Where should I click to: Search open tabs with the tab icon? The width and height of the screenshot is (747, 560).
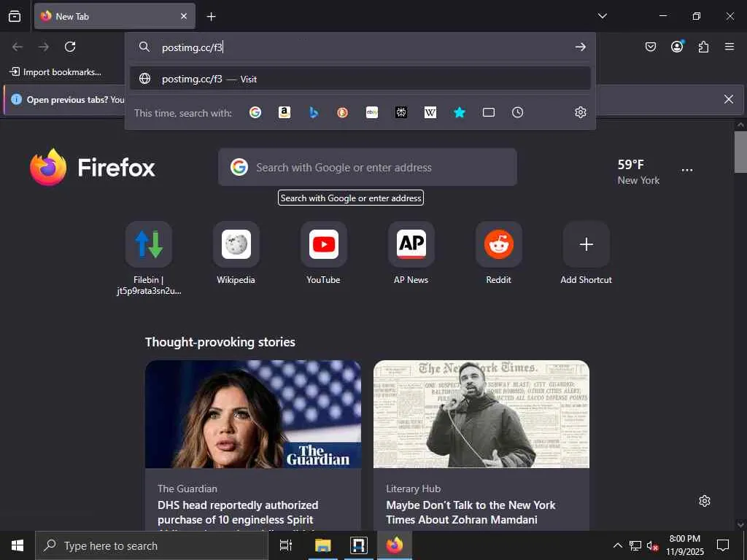click(x=489, y=112)
